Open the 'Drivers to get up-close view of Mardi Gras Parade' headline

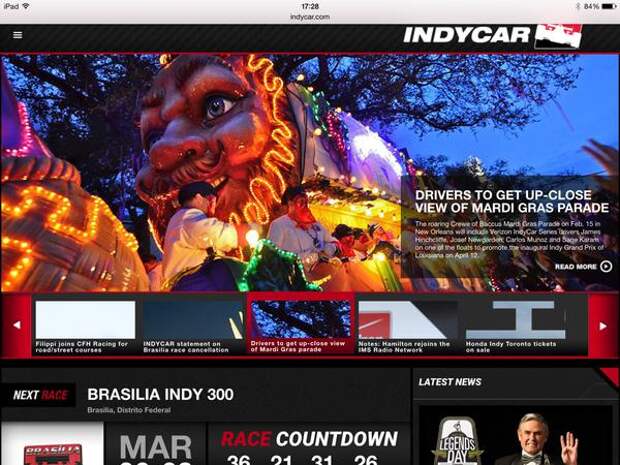tap(512, 201)
